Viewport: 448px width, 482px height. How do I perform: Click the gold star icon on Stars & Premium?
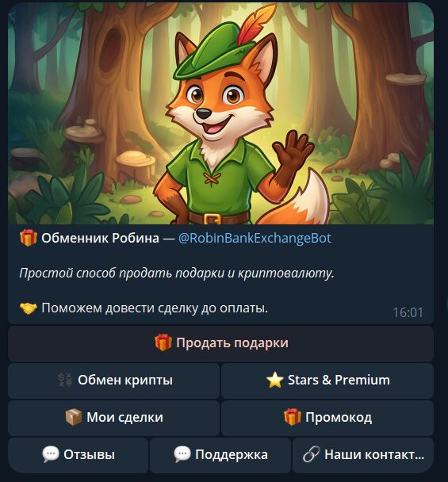[x=274, y=380]
